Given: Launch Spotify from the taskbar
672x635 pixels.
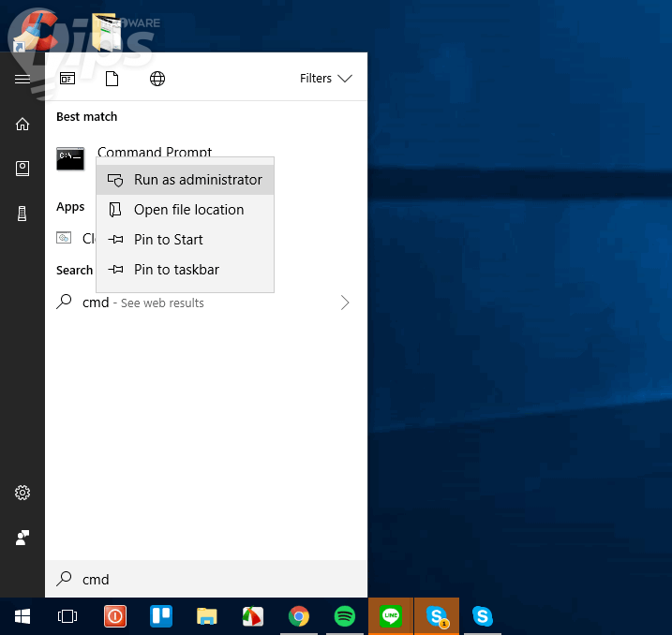Looking at the screenshot, I should pos(345,616).
